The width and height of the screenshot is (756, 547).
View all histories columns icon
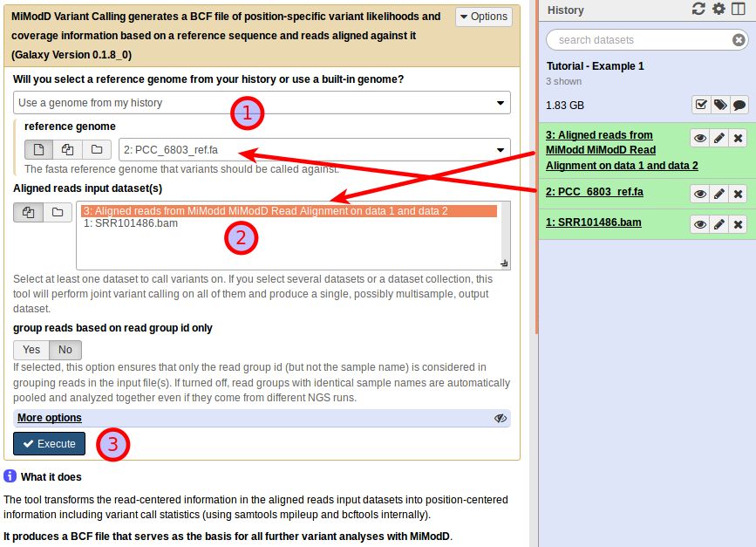tap(739, 9)
